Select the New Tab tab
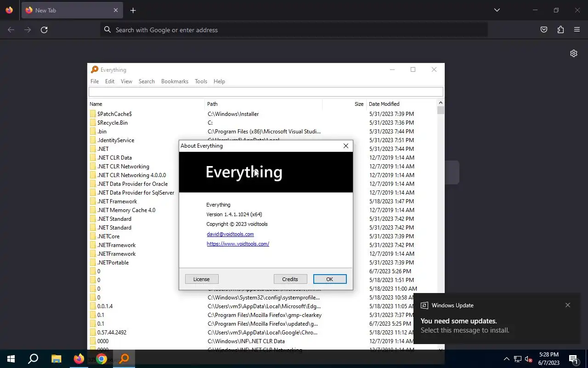The height and width of the screenshot is (368, 588). click(72, 10)
